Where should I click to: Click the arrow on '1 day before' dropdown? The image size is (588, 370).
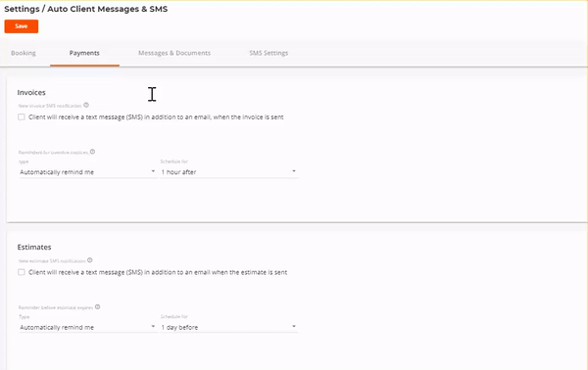[x=294, y=326]
